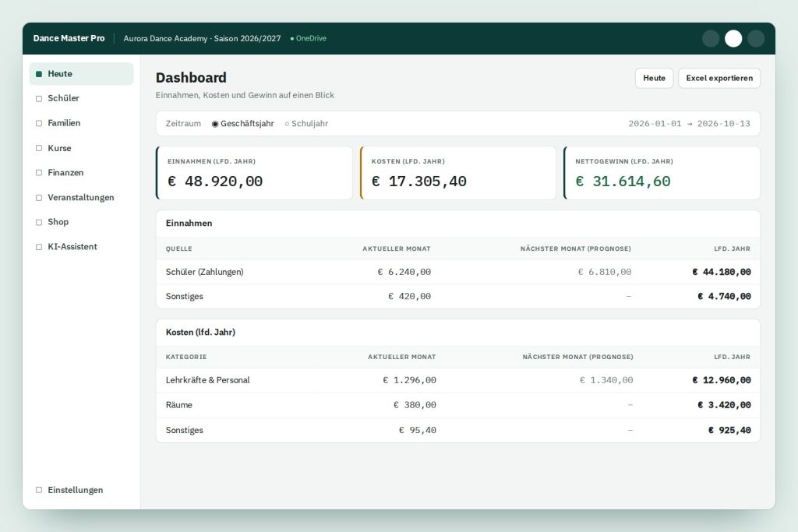Viewport: 798px width, 532px height.
Task: Click the Kosten (lfd. Jahr) section heading
Action: pos(200,332)
